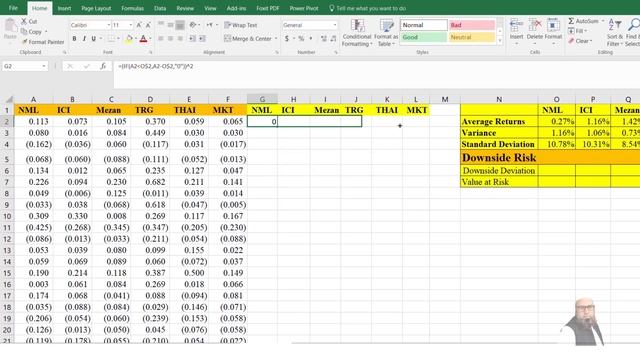Viewport: 640px width, 360px height.
Task: Decrease decimal places
Action: (333, 38)
